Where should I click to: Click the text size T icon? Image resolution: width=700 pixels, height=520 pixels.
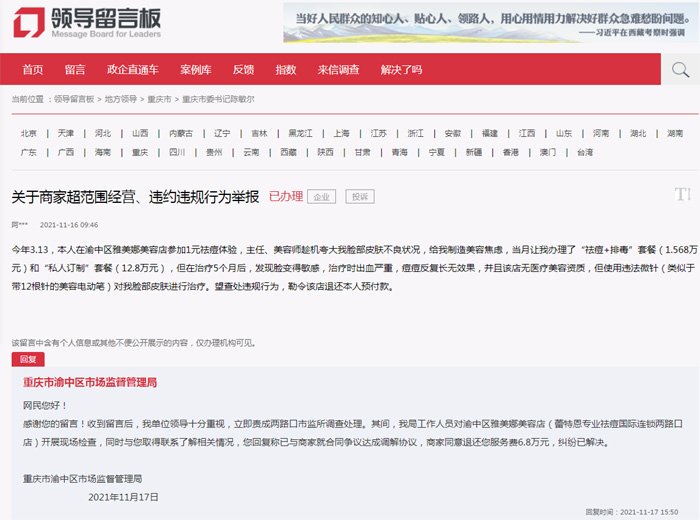(x=682, y=194)
